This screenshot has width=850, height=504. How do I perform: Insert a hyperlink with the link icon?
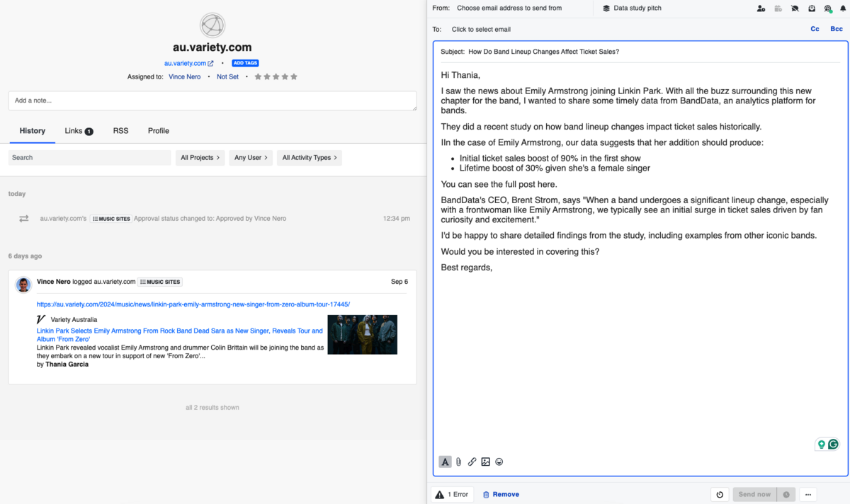(x=472, y=462)
